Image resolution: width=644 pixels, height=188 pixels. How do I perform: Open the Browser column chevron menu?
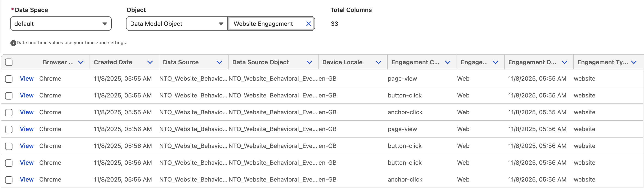81,62
